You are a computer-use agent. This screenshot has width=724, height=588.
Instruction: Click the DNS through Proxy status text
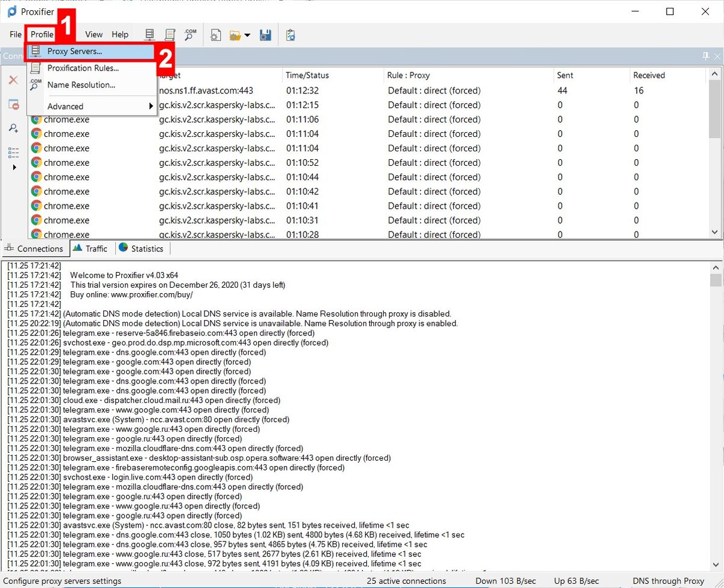[x=668, y=581]
